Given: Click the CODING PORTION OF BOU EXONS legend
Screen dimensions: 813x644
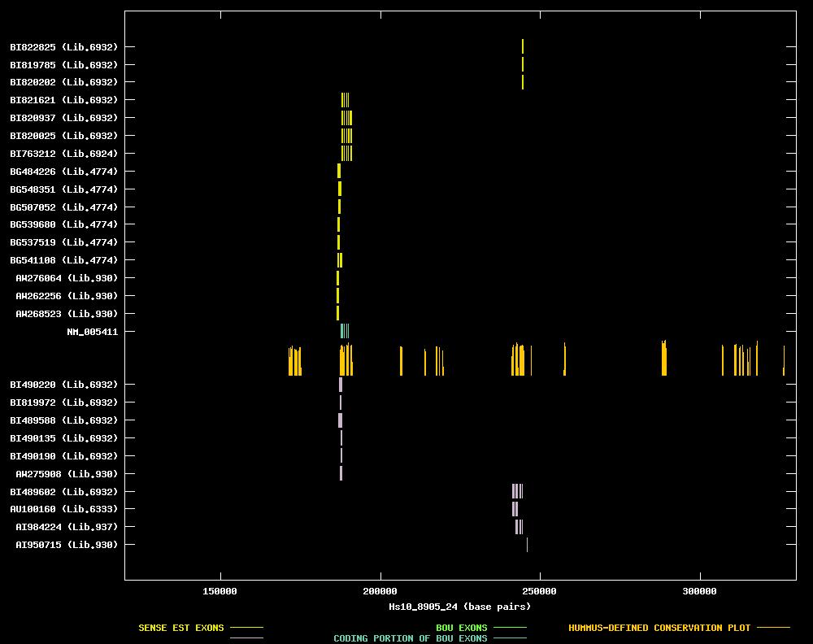Looking at the screenshot, I should 410,638.
